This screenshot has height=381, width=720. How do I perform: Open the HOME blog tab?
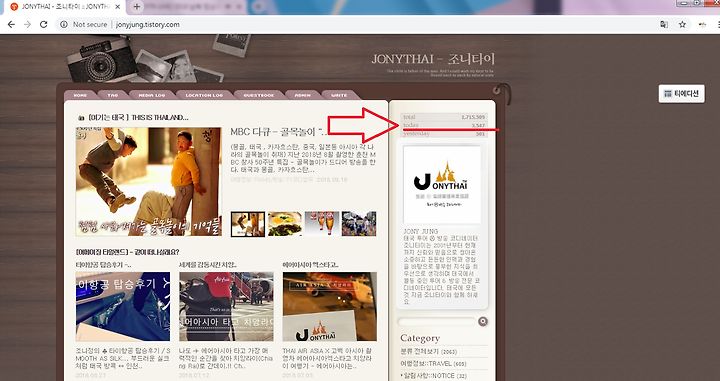point(80,95)
